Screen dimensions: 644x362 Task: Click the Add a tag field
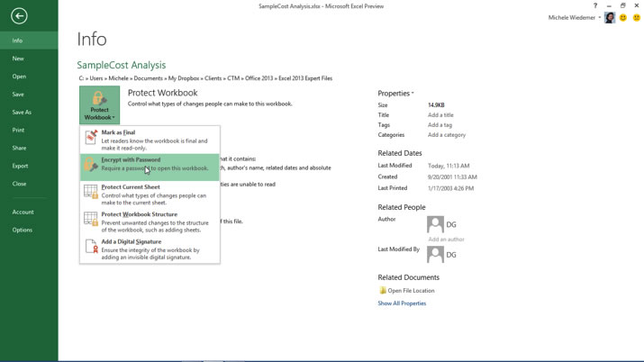(440, 125)
